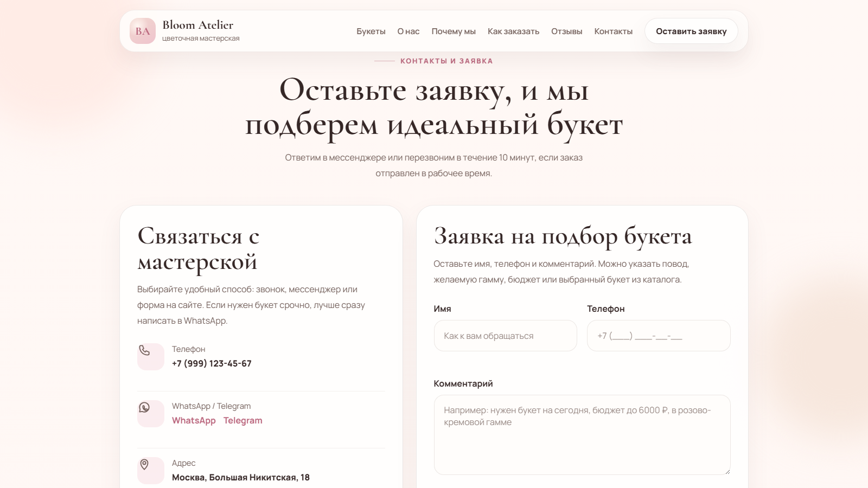Image resolution: width=868 pixels, height=488 pixels.
Task: Click the address map pin icon
Action: pyautogui.click(x=144, y=464)
